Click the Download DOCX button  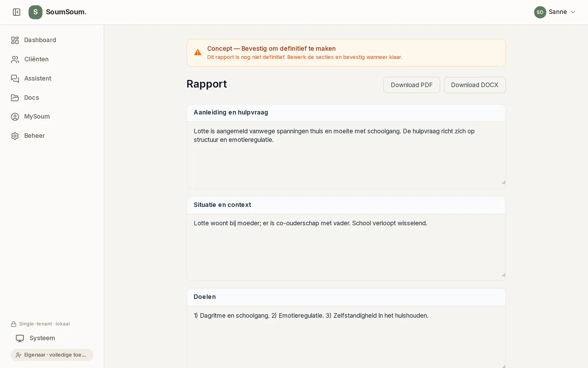(474, 85)
